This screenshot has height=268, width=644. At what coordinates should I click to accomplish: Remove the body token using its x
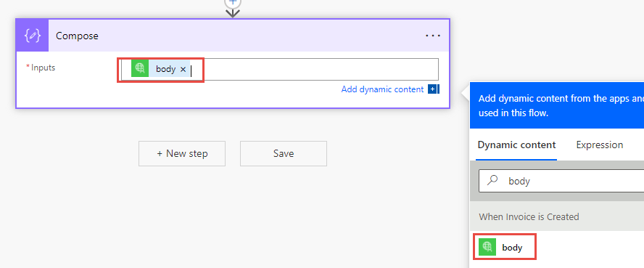point(183,70)
